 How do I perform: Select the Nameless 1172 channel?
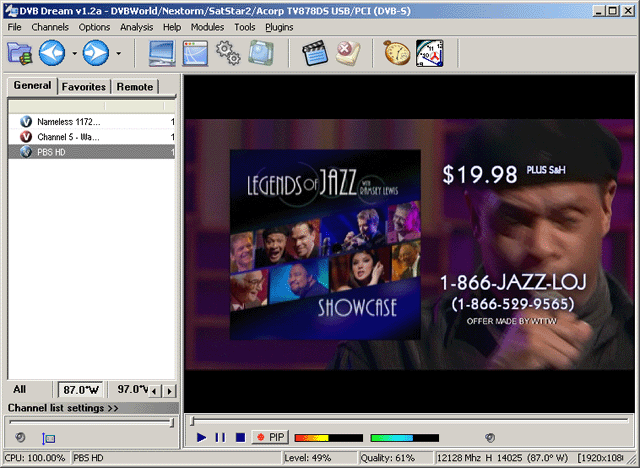coord(91,122)
